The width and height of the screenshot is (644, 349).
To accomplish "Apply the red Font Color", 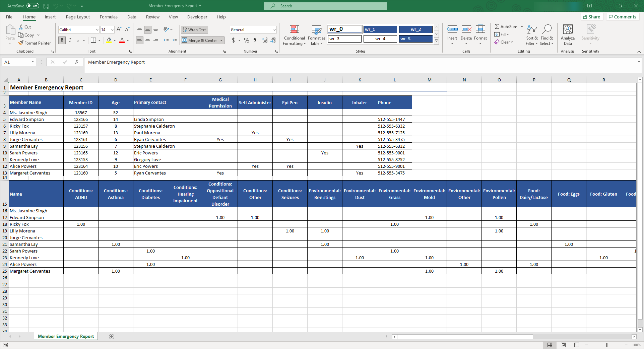I will [122, 40].
